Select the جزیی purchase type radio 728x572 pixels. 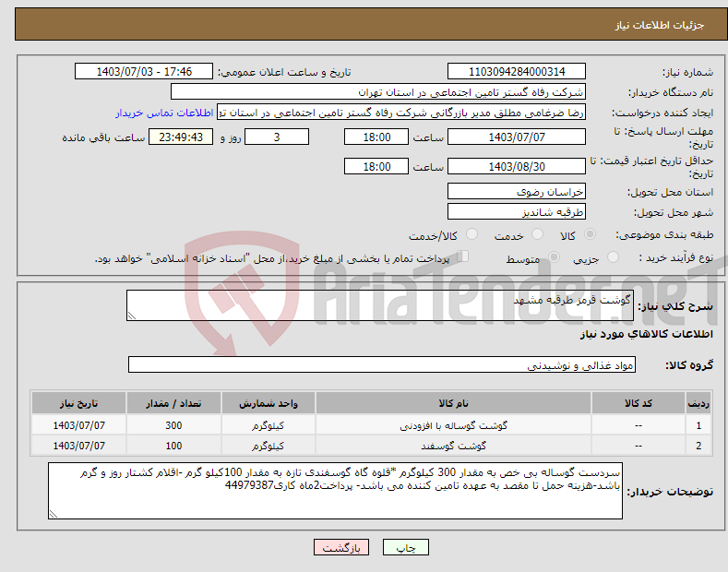pos(613,256)
